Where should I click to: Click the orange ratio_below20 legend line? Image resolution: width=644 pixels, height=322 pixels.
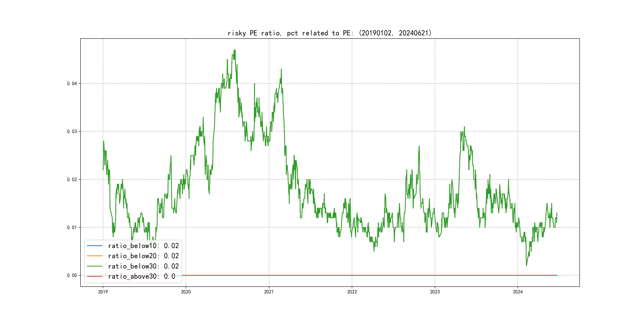94,256
